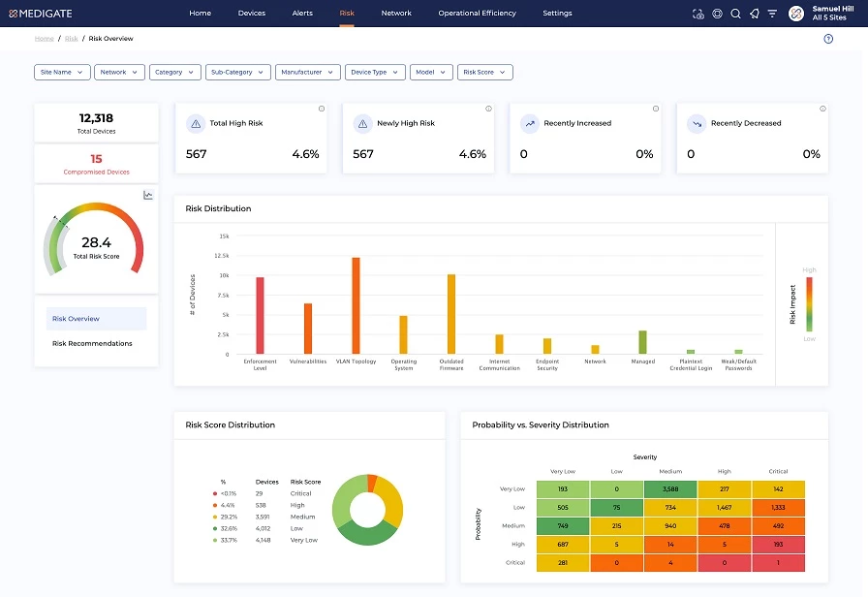Expand the Site Name dropdown
The image size is (868, 597).
tap(63, 72)
